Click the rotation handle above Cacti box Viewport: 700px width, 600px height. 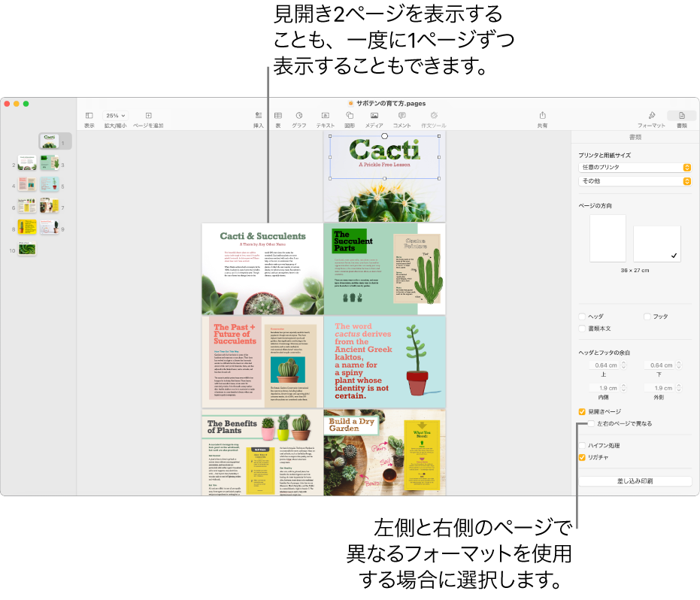(384, 135)
